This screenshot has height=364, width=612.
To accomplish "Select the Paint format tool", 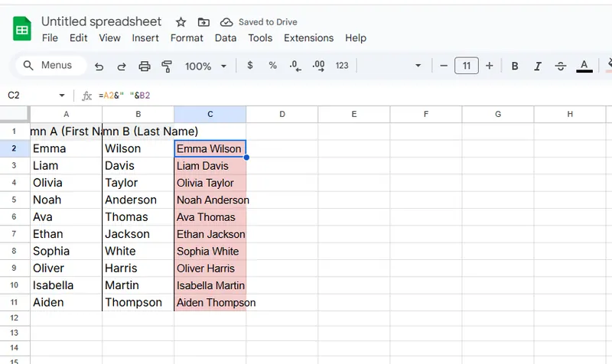I will (x=168, y=66).
